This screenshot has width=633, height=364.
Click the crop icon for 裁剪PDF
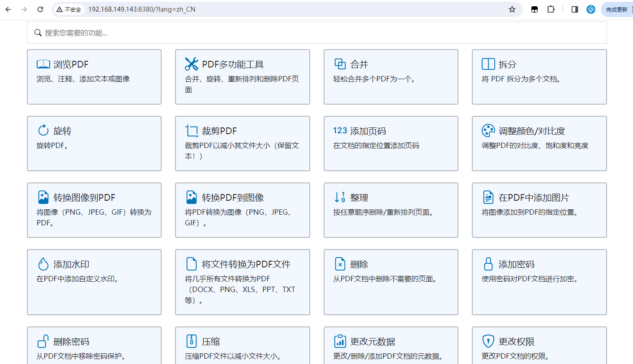point(192,131)
